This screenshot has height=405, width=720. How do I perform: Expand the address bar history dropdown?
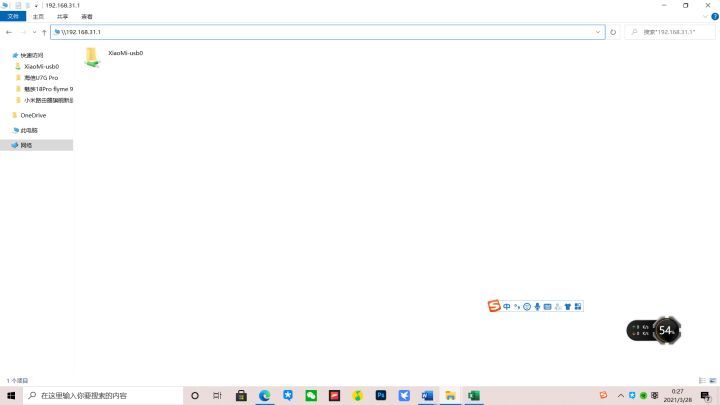pos(598,32)
